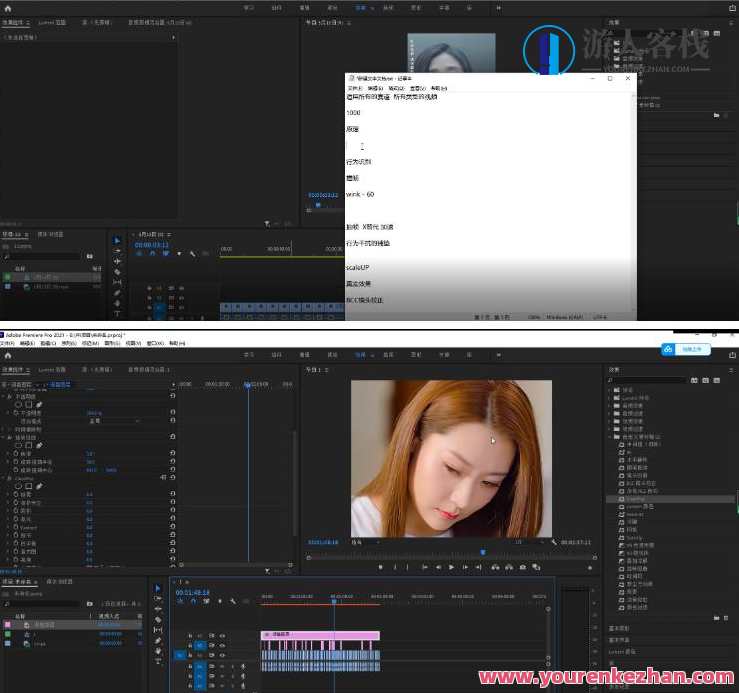Select the Selection arrow tool in the lower timeline toolbar
The width and height of the screenshot is (739, 693).
point(158,588)
